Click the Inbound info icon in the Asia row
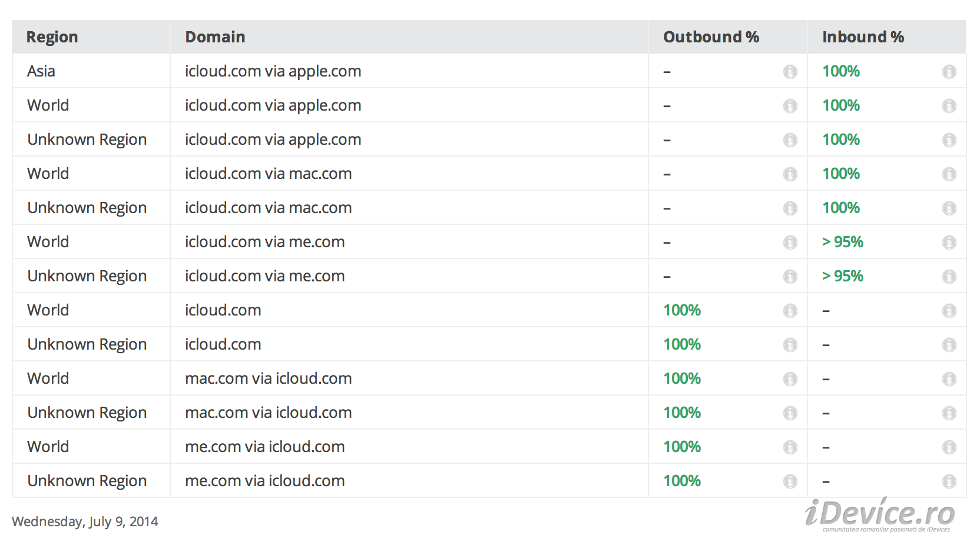This screenshot has width=980, height=538. coord(949,72)
